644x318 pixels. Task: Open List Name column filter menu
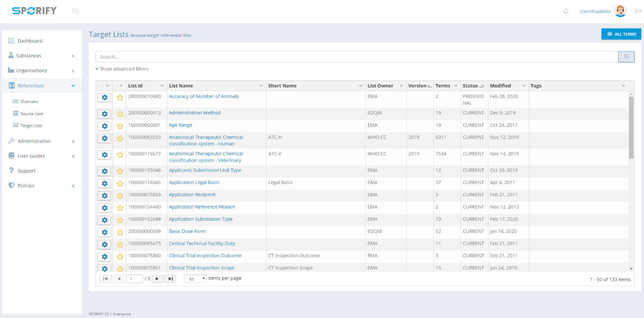tap(261, 86)
